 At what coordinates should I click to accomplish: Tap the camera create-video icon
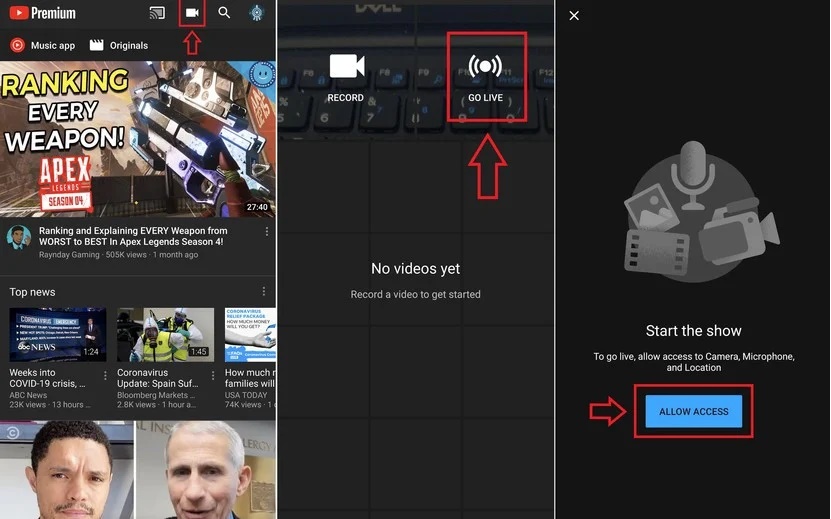[192, 13]
